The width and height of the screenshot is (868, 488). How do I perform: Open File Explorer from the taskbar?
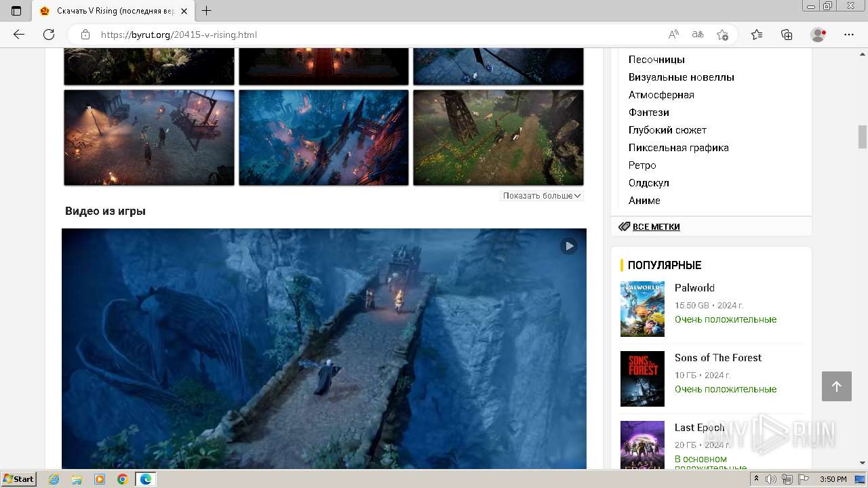click(x=77, y=479)
